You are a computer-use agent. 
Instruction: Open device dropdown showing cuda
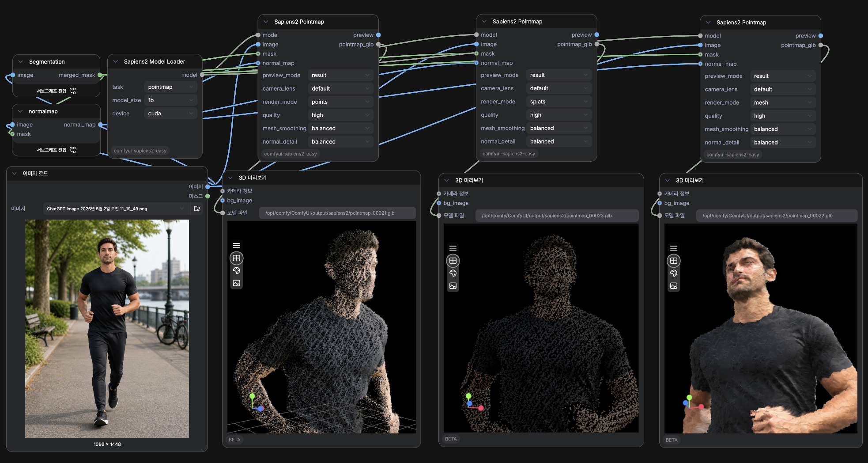coord(170,114)
